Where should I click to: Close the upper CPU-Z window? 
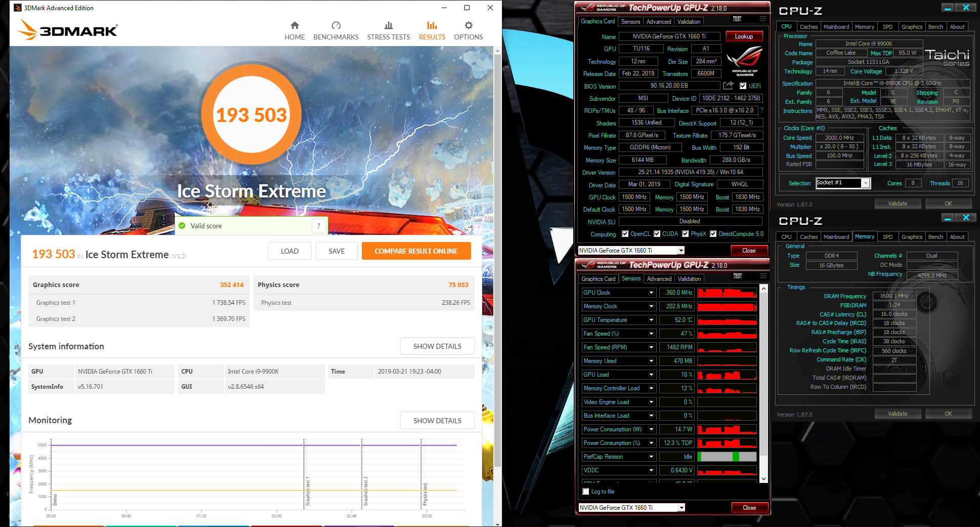(966, 8)
